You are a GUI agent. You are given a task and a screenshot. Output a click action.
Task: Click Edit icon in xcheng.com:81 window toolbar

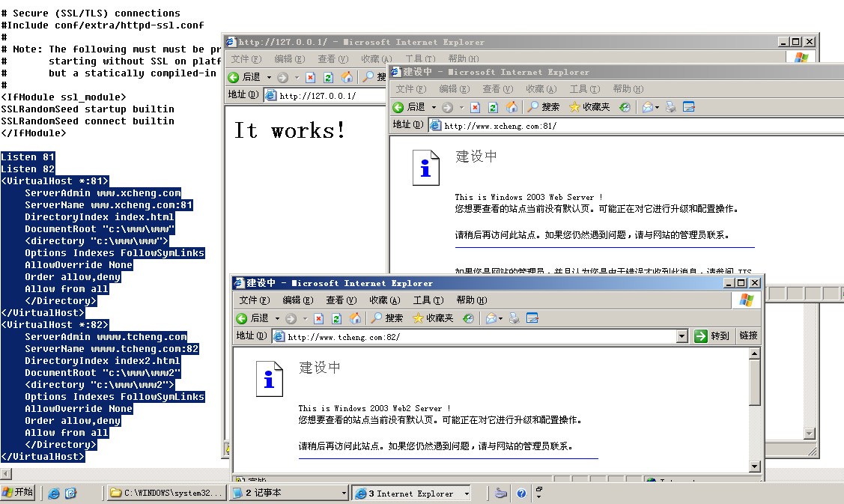tap(688, 107)
